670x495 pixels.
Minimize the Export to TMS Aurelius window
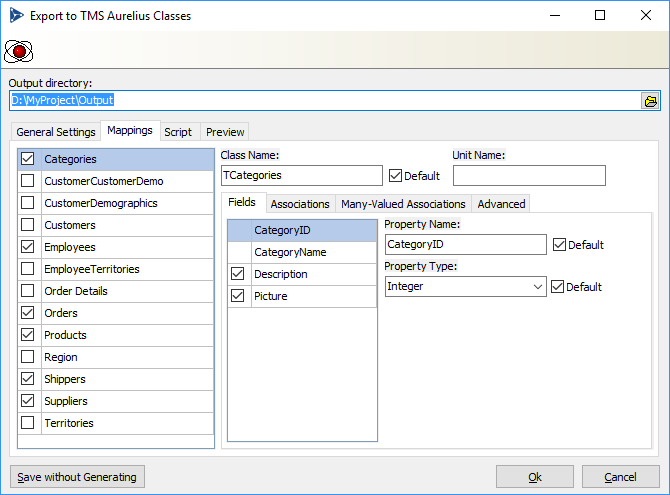point(555,15)
